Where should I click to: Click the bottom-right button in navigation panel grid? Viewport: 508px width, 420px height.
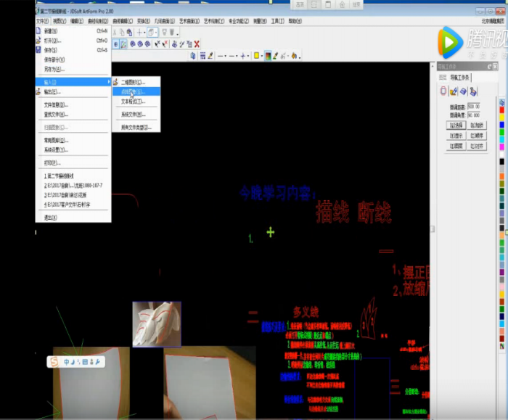tap(478, 146)
